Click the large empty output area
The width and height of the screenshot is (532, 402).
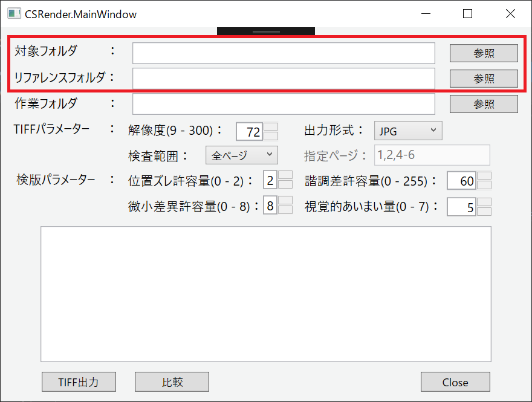coord(266,293)
